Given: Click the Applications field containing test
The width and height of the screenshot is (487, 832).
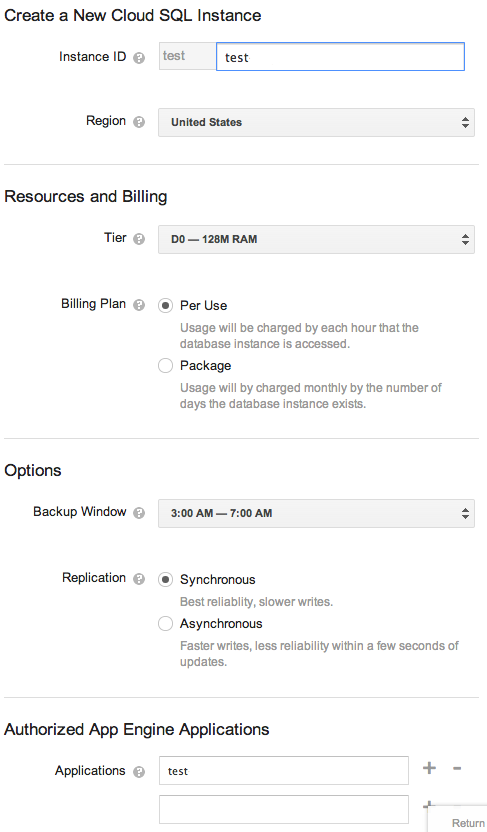Looking at the screenshot, I should tap(284, 770).
